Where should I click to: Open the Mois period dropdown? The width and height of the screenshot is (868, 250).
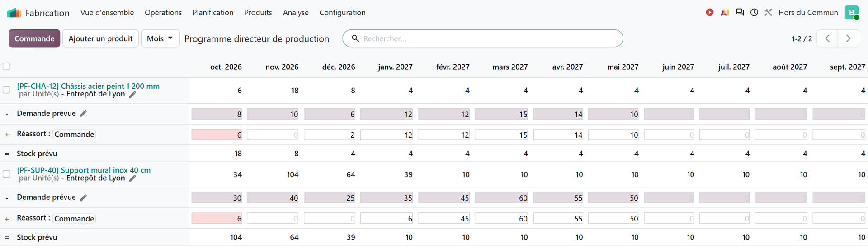coord(160,38)
